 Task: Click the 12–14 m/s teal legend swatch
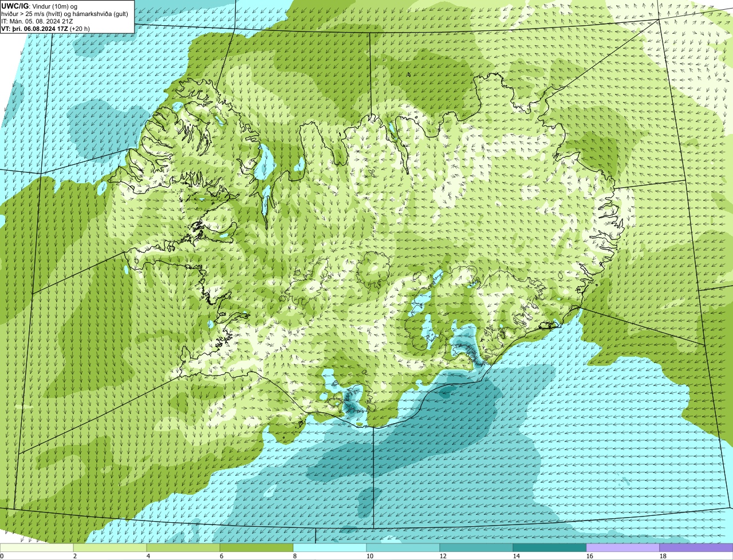pos(476,547)
